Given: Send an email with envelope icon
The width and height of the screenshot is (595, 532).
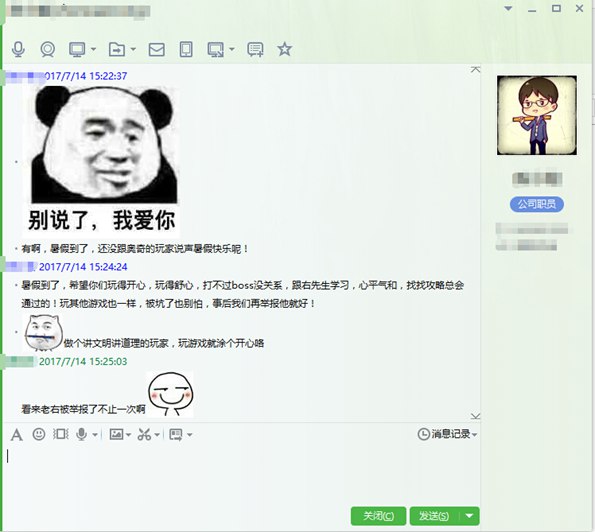Looking at the screenshot, I should (x=156, y=50).
